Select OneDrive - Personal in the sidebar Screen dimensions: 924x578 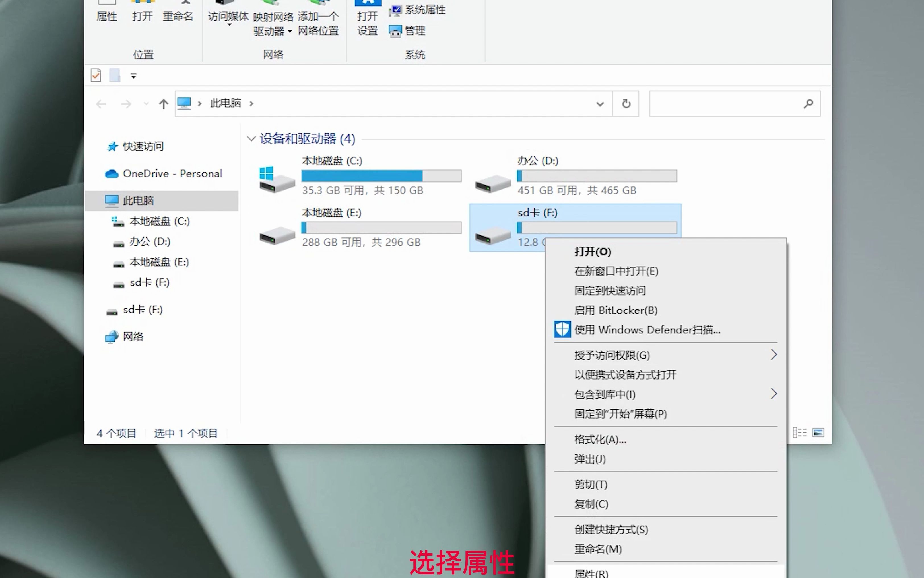(163, 174)
